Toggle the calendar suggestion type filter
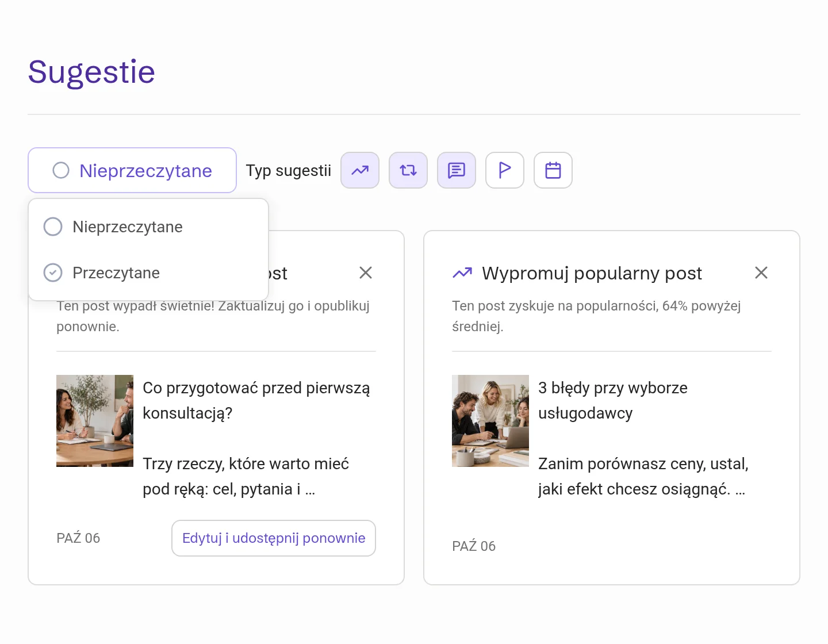 [x=553, y=170]
